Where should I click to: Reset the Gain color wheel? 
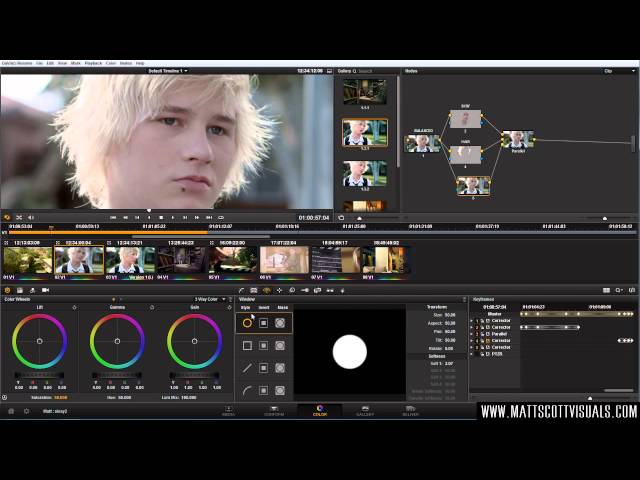pyautogui.click(x=229, y=307)
